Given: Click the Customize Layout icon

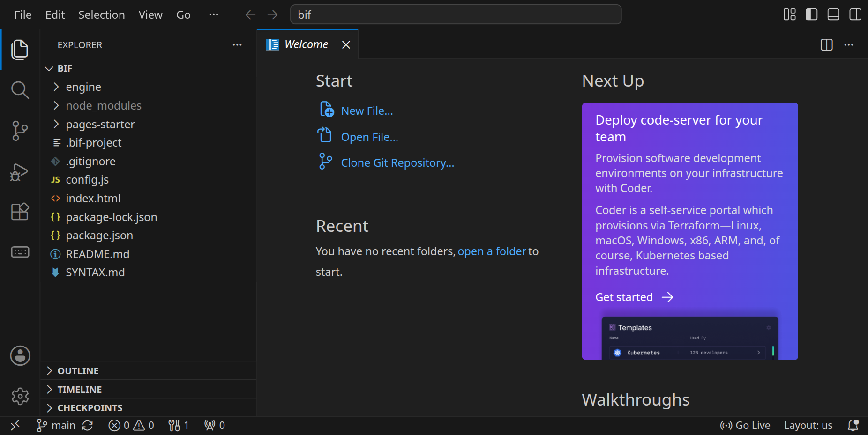Looking at the screenshot, I should pyautogui.click(x=790, y=15).
